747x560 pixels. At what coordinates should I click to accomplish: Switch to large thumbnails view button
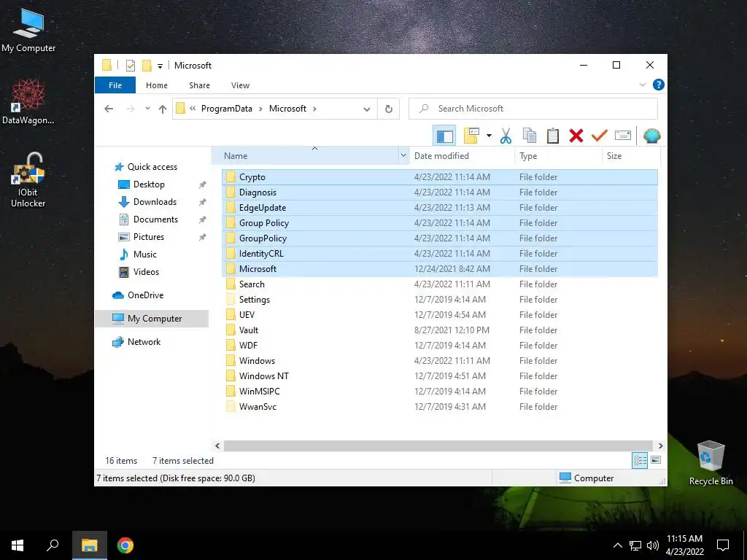click(x=656, y=460)
